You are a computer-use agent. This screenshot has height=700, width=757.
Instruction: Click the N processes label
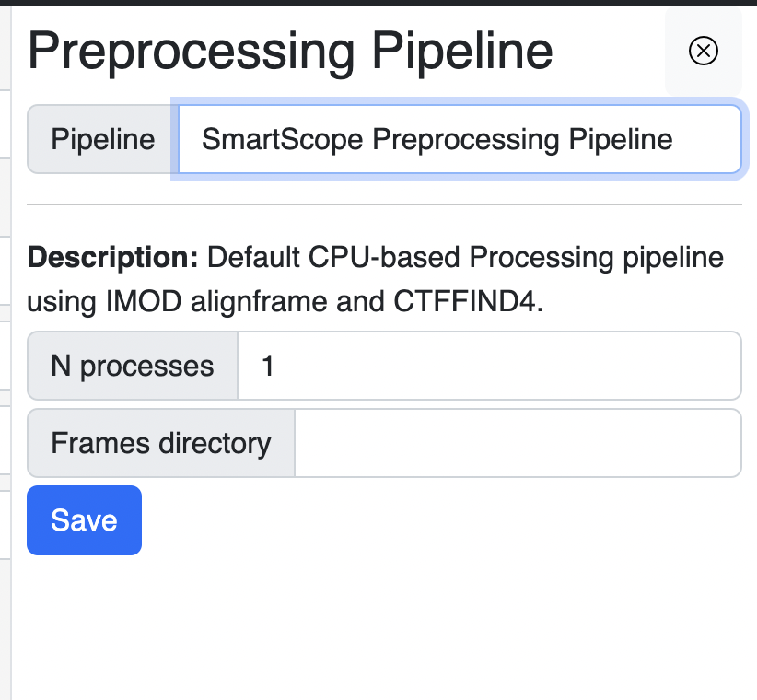[133, 366]
